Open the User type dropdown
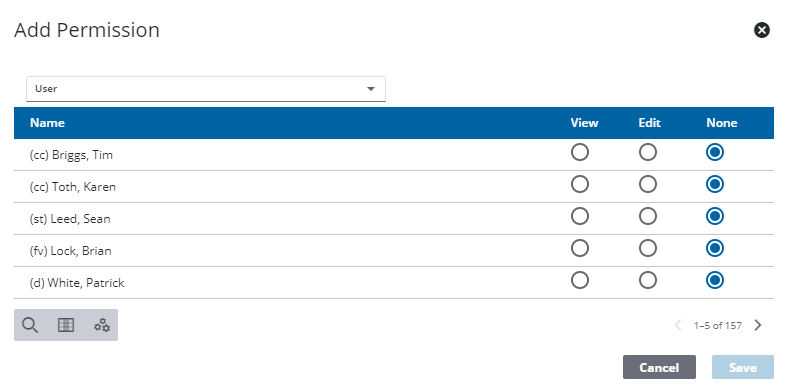 pos(206,89)
